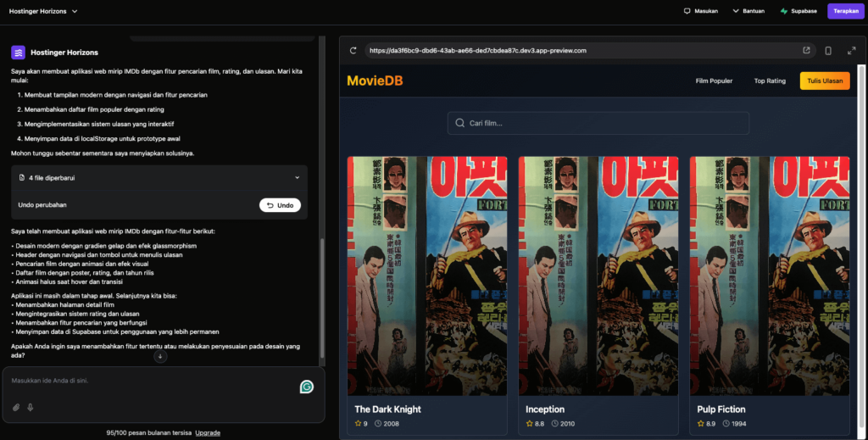Toggle mobile device preview icon
The height and width of the screenshot is (440, 868).
pos(828,51)
